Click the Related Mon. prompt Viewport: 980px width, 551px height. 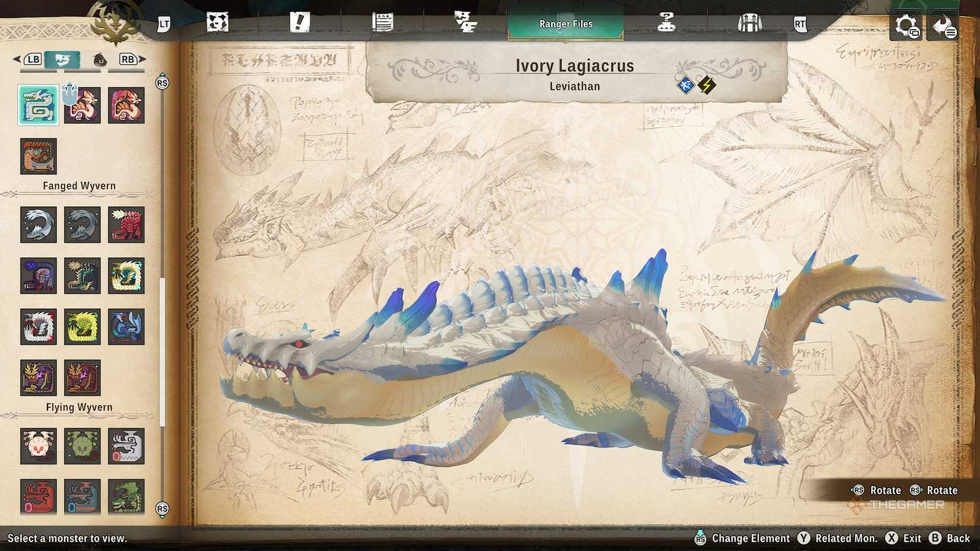837,539
